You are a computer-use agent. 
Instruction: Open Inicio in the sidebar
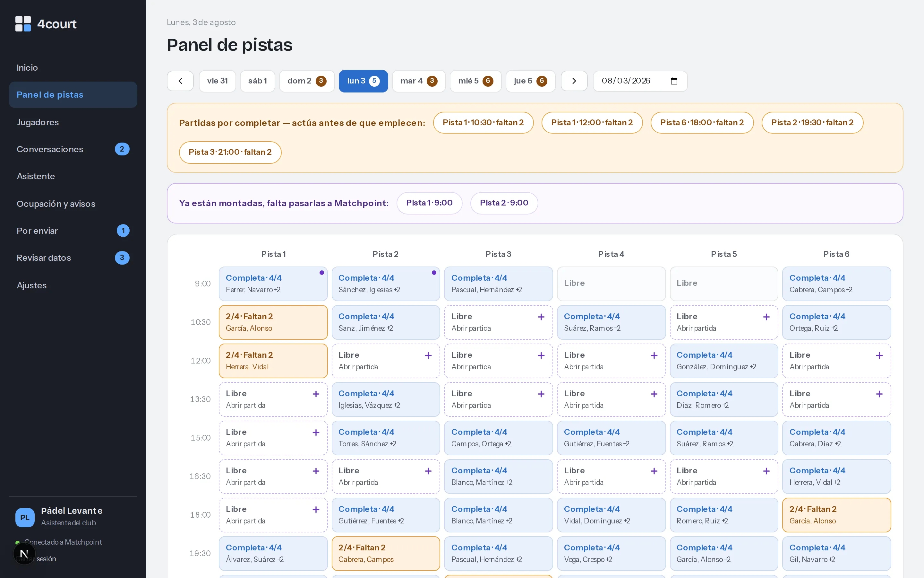click(x=73, y=68)
